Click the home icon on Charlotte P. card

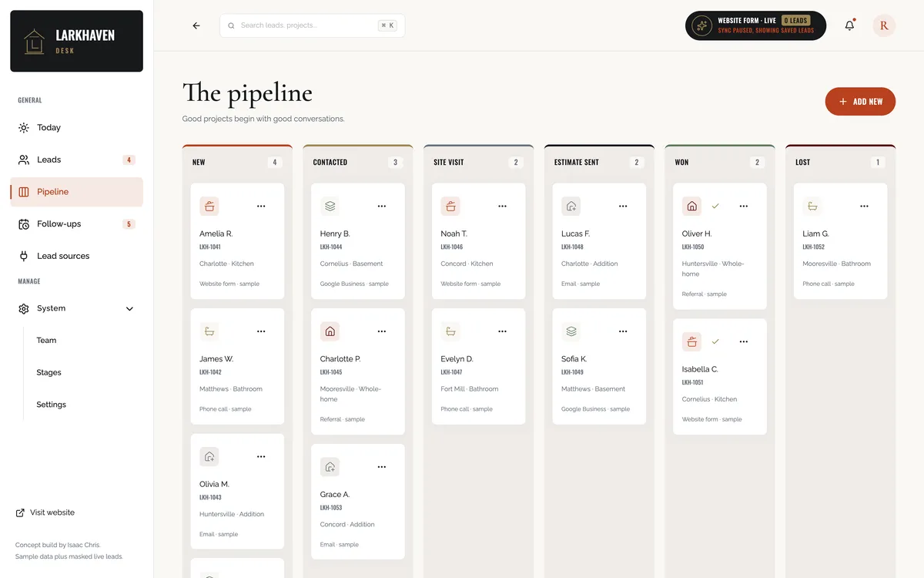coord(330,331)
